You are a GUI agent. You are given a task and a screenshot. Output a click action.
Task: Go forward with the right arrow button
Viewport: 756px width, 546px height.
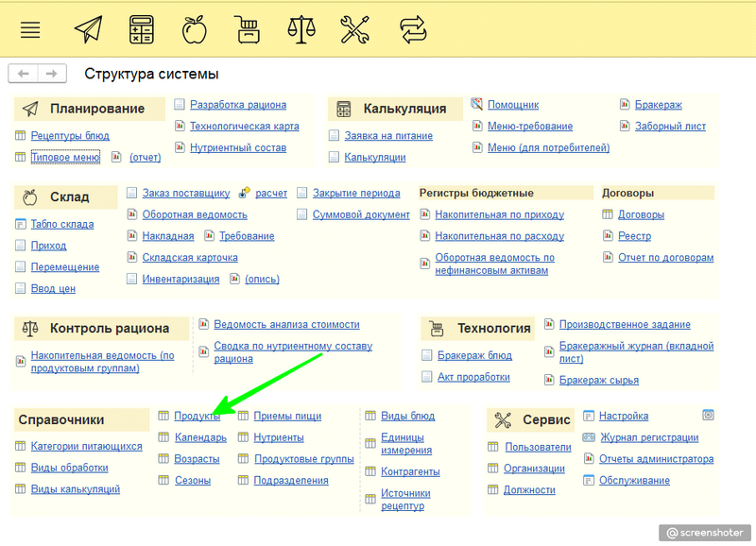tap(52, 74)
